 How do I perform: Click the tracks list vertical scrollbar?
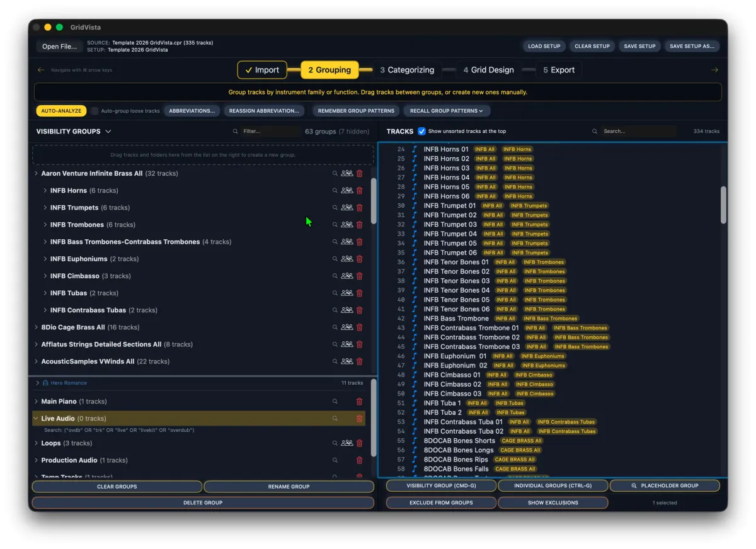point(723,205)
